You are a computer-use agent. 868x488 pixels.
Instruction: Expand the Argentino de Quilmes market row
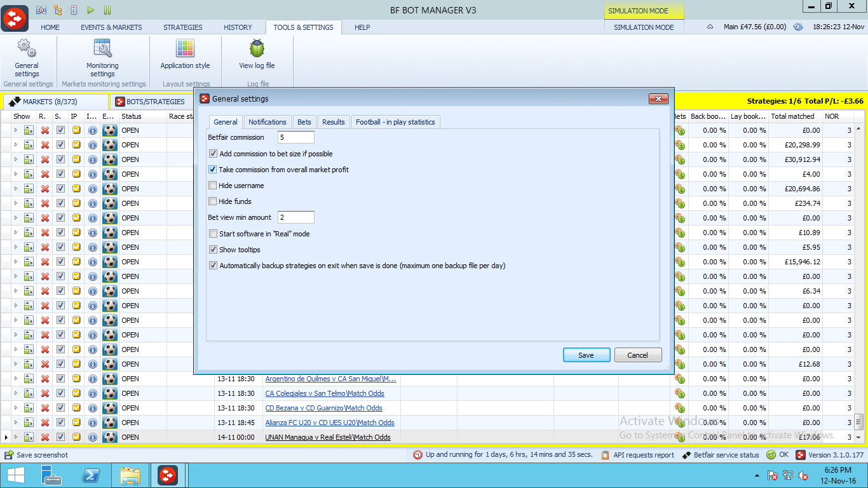coord(16,379)
